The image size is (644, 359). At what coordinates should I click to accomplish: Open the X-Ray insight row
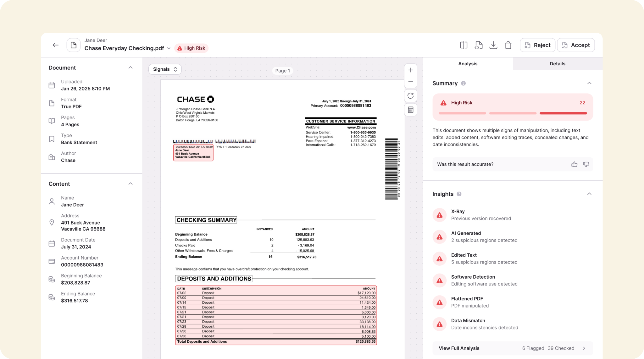click(x=513, y=215)
